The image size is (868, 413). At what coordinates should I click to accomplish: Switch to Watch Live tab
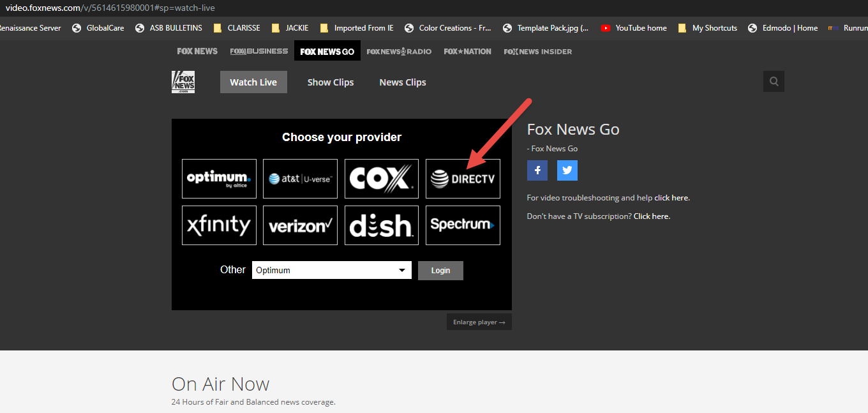point(253,82)
